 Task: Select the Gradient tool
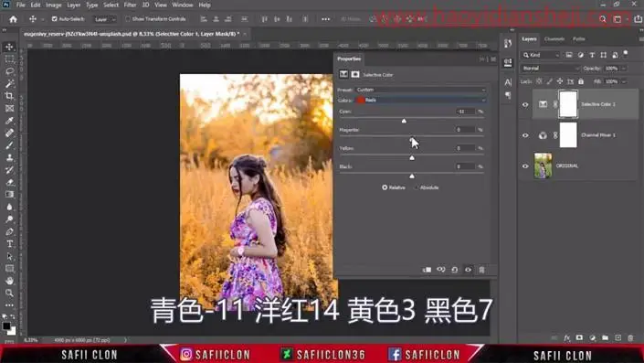coord(9,195)
